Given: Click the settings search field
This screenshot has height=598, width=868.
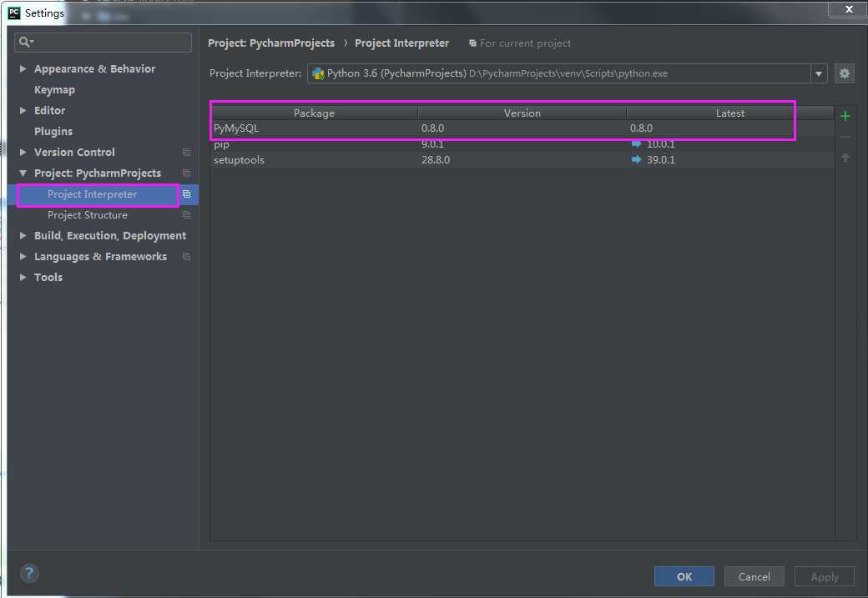Looking at the screenshot, I should 103,42.
